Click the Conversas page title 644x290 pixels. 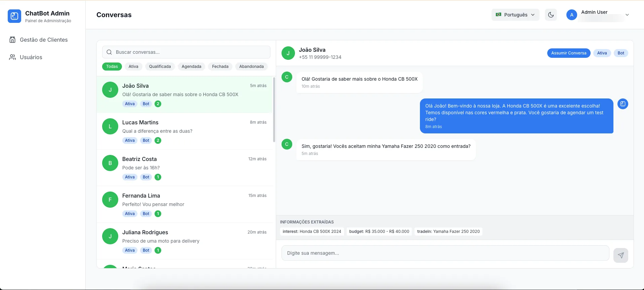point(114,15)
